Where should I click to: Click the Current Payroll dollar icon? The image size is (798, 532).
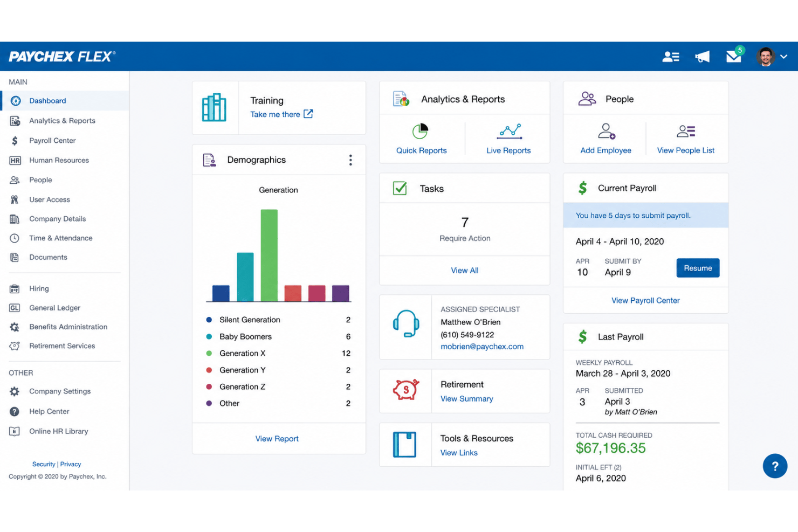coord(583,188)
